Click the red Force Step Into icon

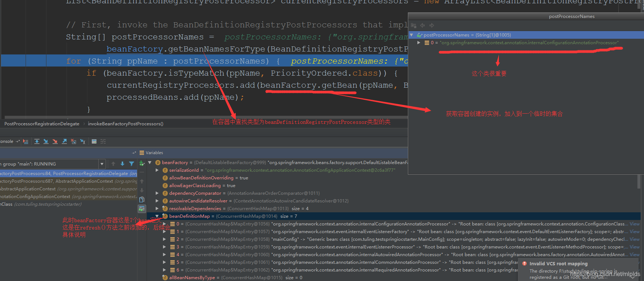click(55, 141)
